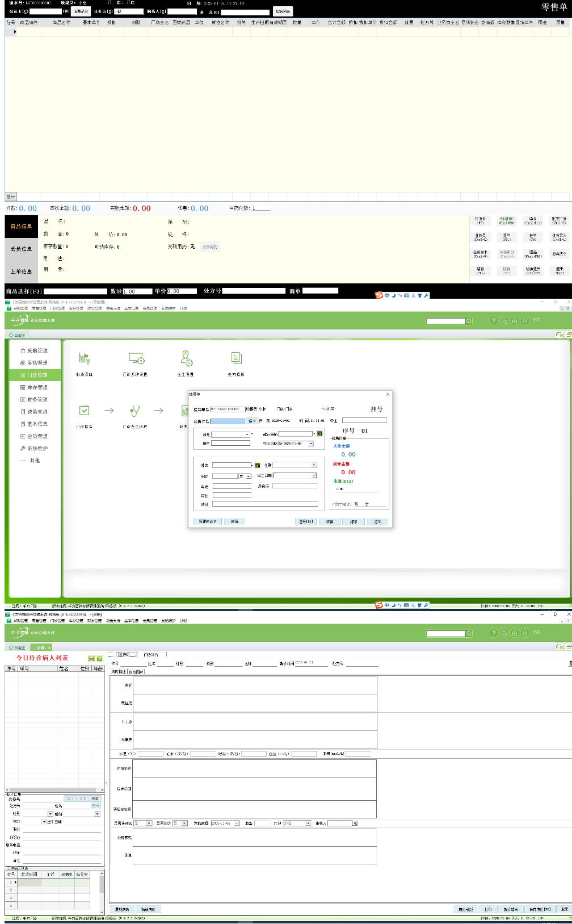This screenshot has width=572, height=924.
Task: Toggle the 就诊日期 checkbox in 挂号单
Action: [281, 444]
